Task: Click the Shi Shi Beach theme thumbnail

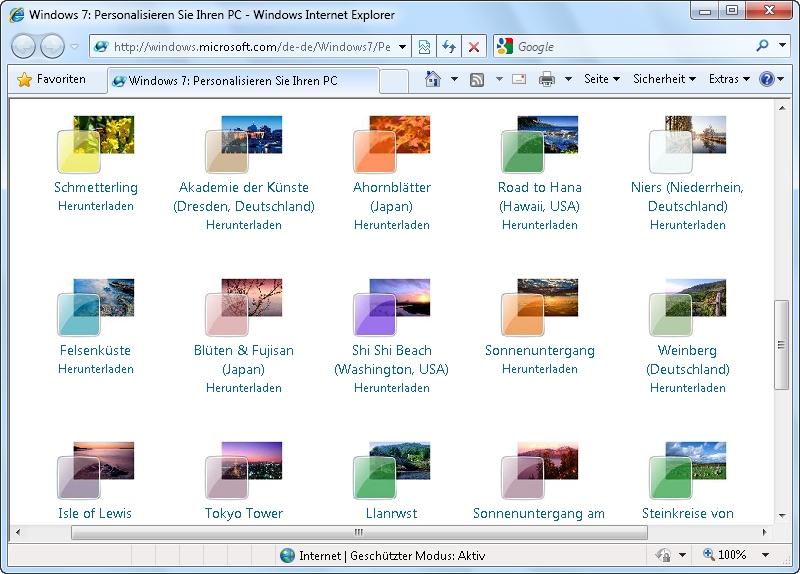Action: [x=391, y=306]
